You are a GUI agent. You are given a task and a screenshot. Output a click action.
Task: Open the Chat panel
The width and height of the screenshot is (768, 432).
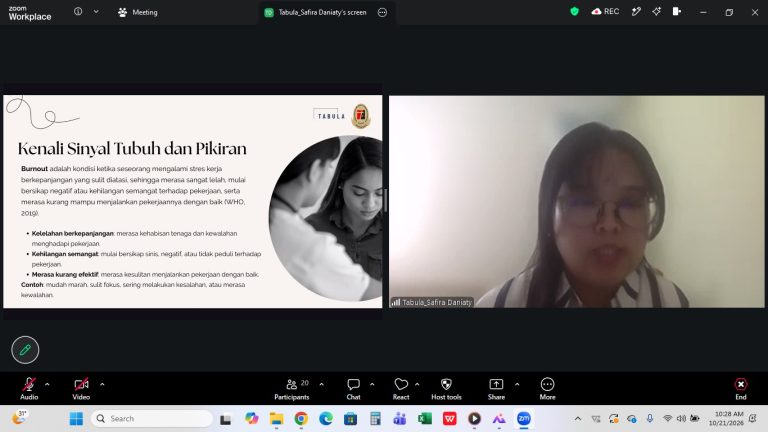click(x=353, y=388)
